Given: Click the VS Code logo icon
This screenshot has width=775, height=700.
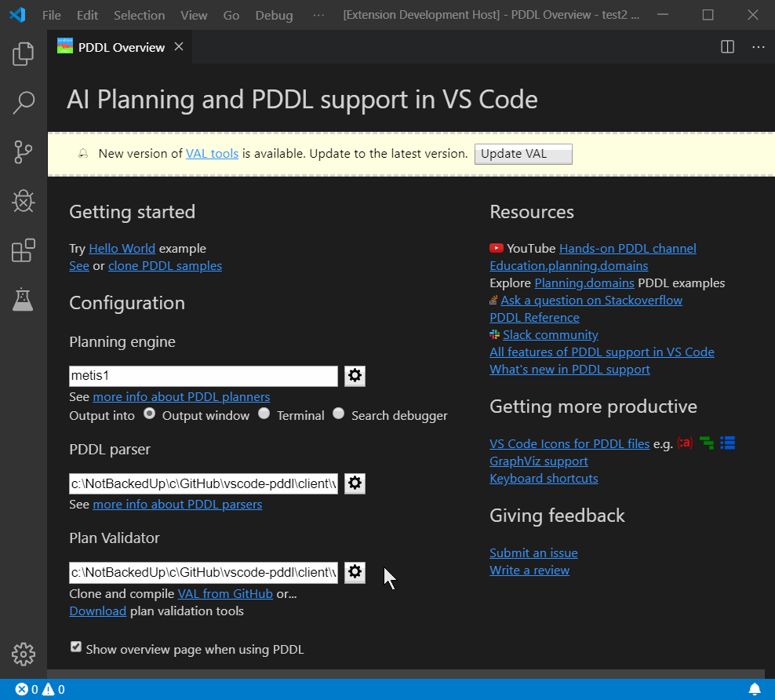Looking at the screenshot, I should [x=18, y=15].
